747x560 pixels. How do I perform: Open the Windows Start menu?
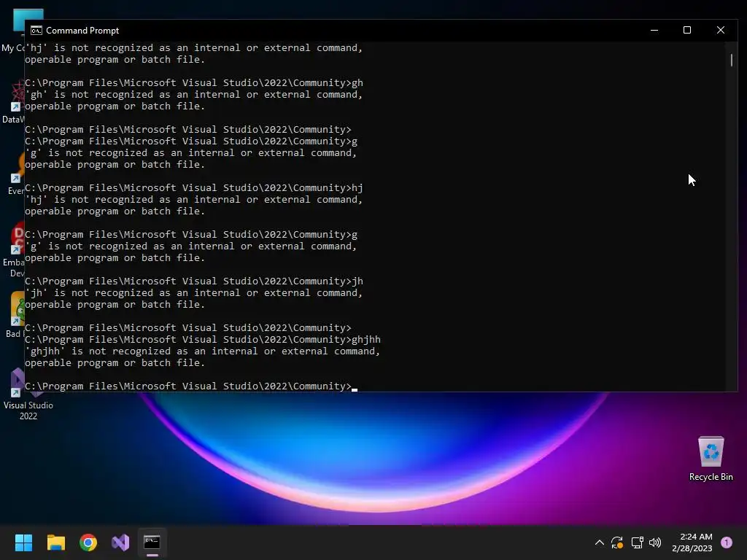coord(23,542)
